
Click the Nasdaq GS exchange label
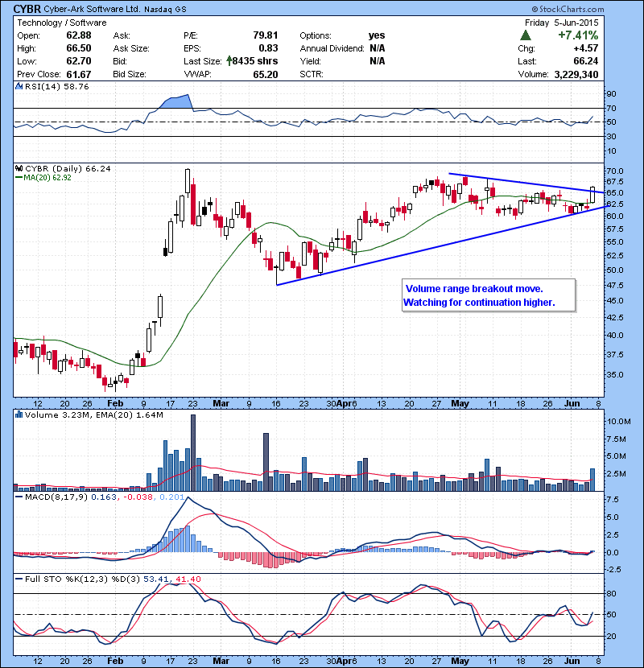(165, 10)
